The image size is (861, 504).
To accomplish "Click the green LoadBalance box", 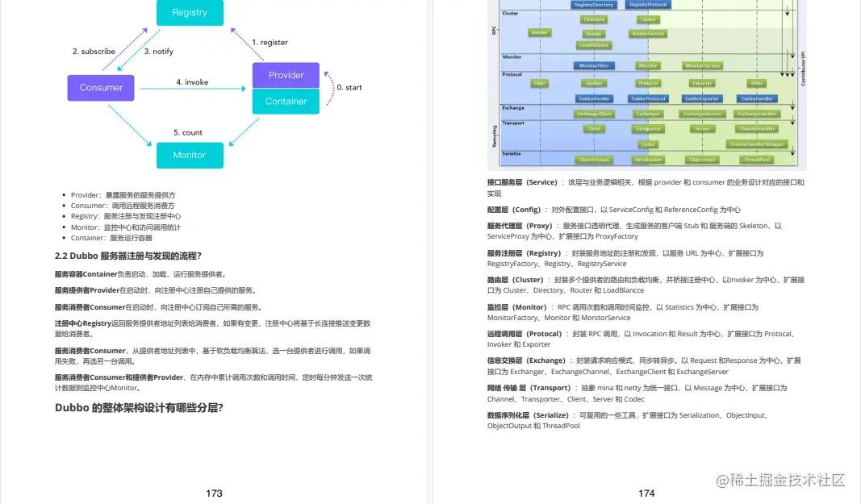I will tap(594, 45).
